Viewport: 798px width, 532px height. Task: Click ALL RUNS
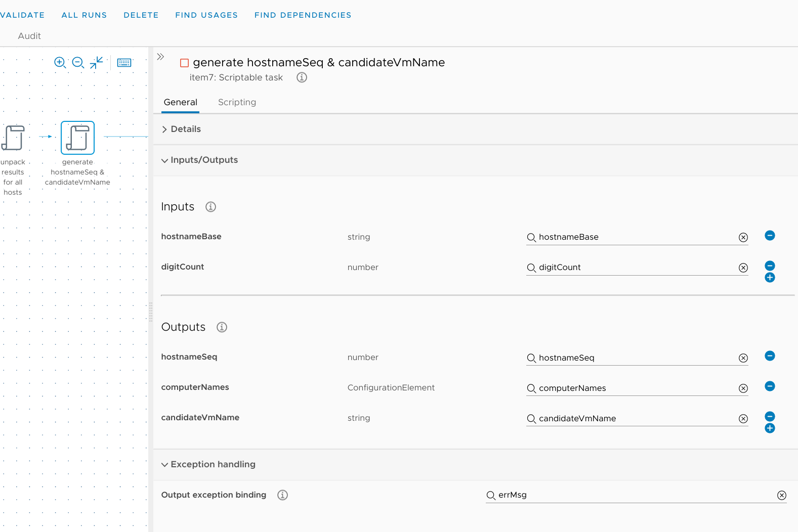coord(84,15)
